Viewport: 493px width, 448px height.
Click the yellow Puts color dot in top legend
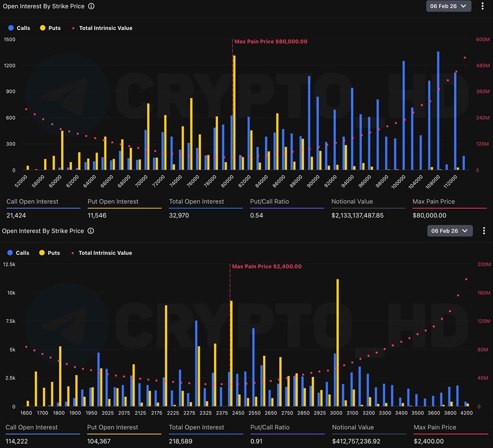pos(42,28)
